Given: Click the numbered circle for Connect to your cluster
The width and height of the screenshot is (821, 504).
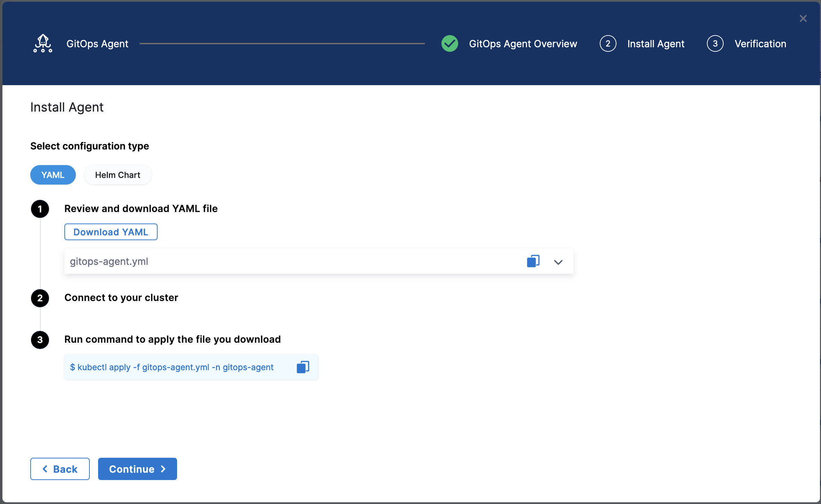Looking at the screenshot, I should pyautogui.click(x=40, y=298).
